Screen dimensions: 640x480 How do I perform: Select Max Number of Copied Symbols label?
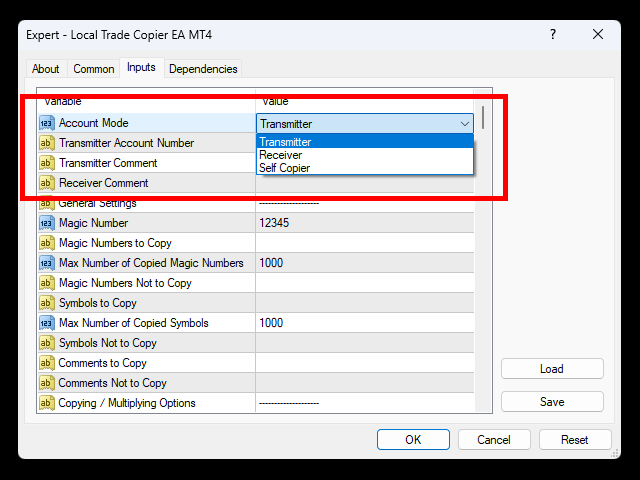pos(134,323)
